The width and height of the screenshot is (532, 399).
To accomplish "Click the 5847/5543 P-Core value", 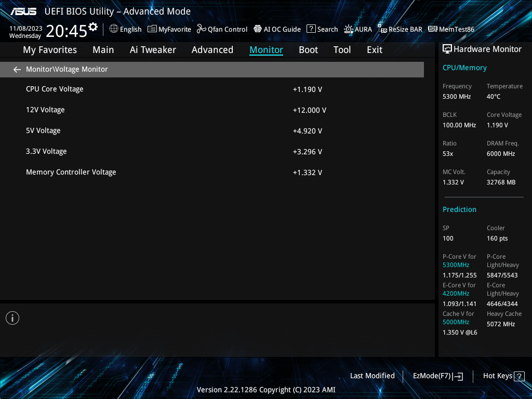I will tap(502, 275).
